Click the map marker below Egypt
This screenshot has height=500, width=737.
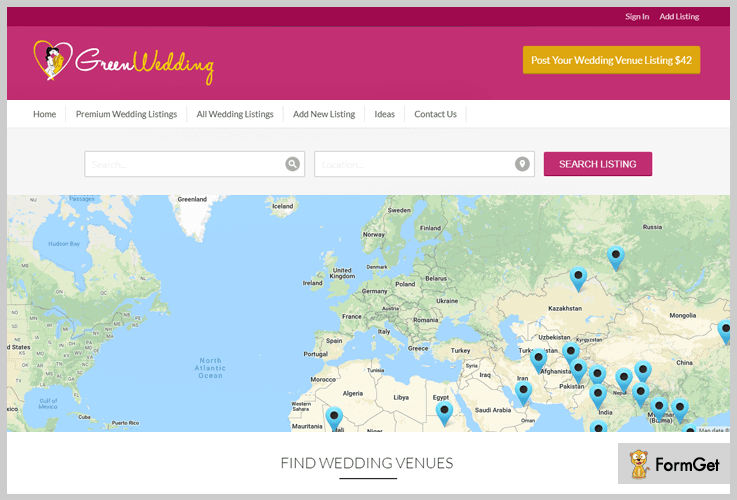[444, 414]
